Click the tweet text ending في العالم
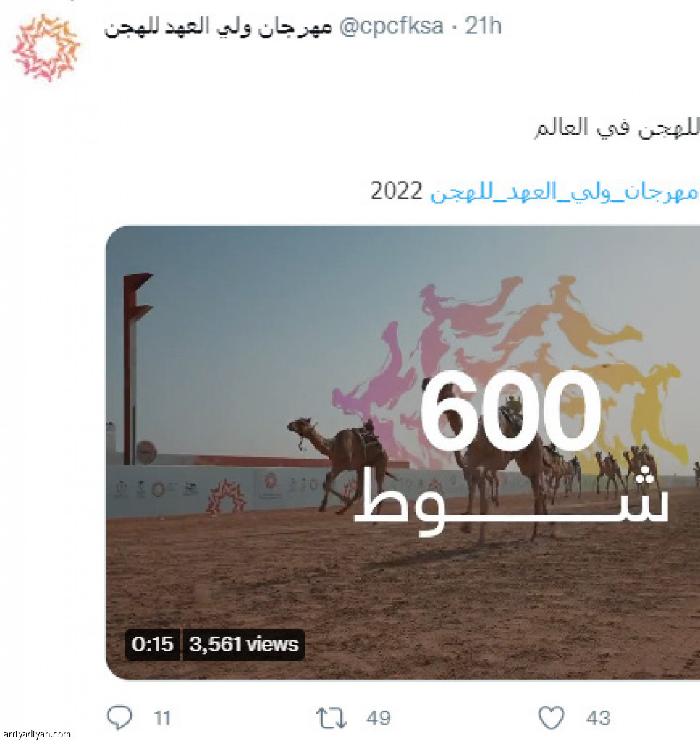The height and width of the screenshot is (741, 700). [617, 128]
